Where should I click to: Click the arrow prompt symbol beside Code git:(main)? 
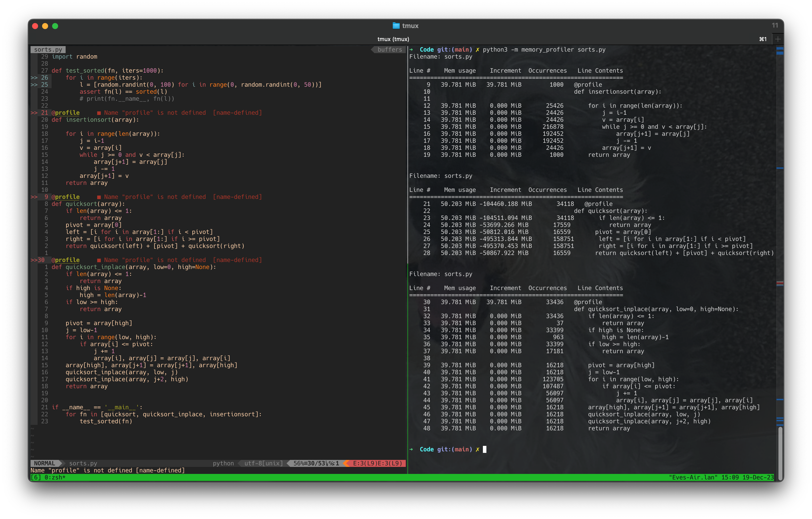tap(411, 50)
